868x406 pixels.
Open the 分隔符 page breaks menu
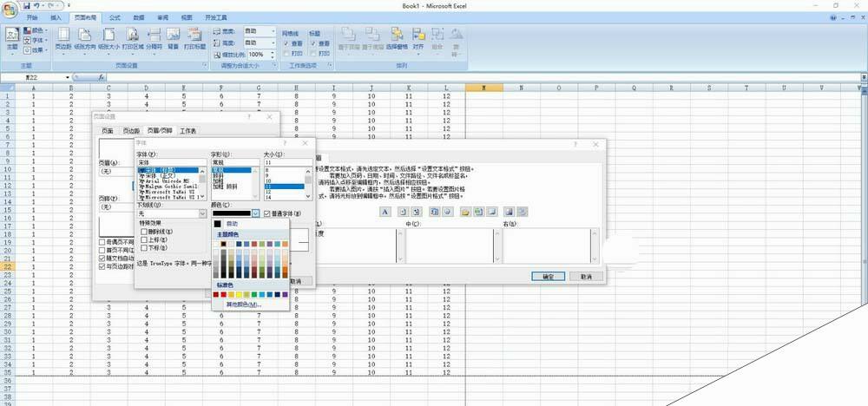(x=155, y=40)
